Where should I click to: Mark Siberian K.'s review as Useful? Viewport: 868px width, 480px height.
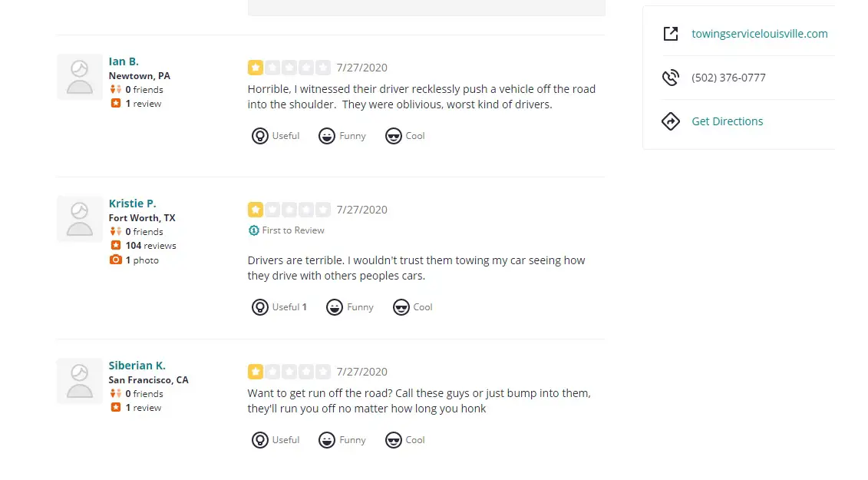(275, 440)
